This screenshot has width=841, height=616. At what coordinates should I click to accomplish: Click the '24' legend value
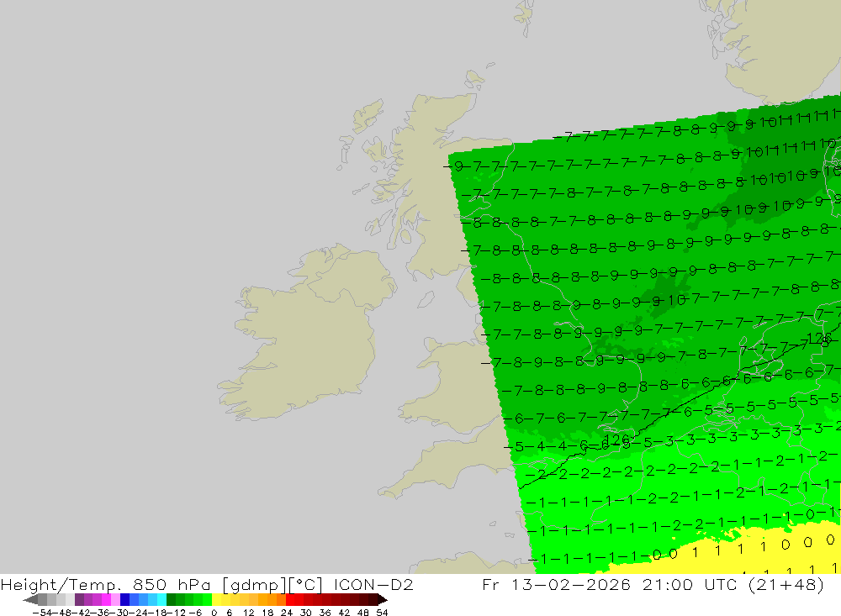pos(287,613)
